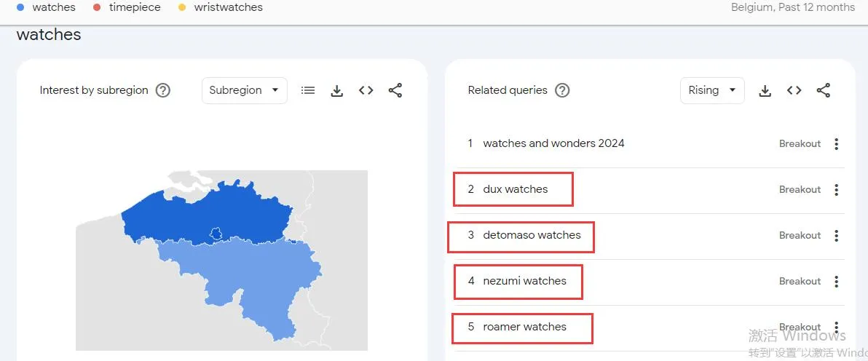Open more options for detomaso watches
This screenshot has width=868, height=361.
(836, 236)
